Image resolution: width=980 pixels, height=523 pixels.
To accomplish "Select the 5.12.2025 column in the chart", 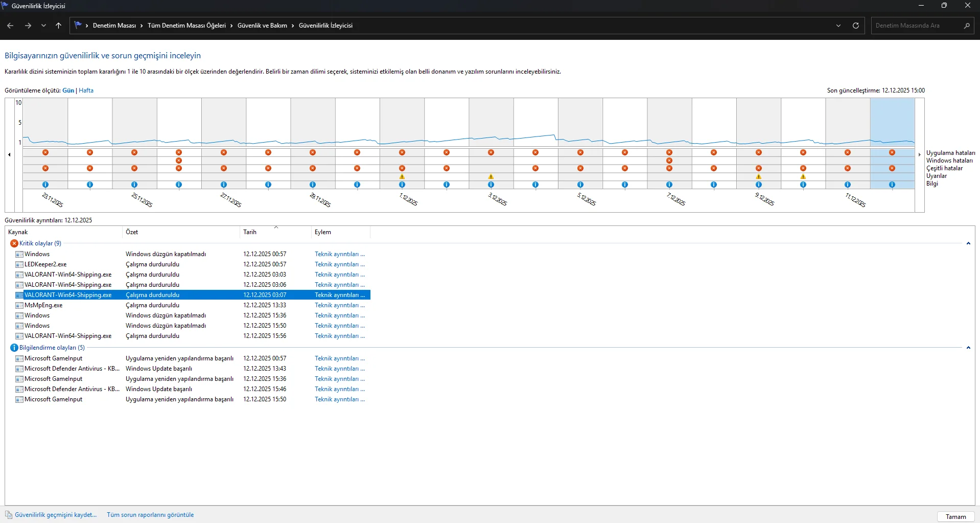I will [580, 143].
